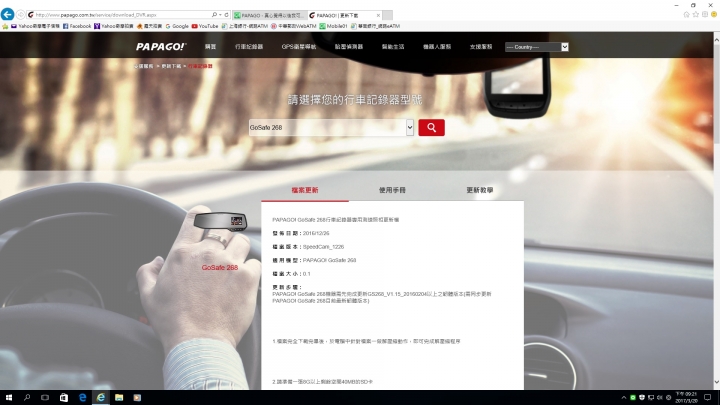This screenshot has height=405, width=720.
Task: Open the Facebook bookmark
Action: click(x=77, y=26)
